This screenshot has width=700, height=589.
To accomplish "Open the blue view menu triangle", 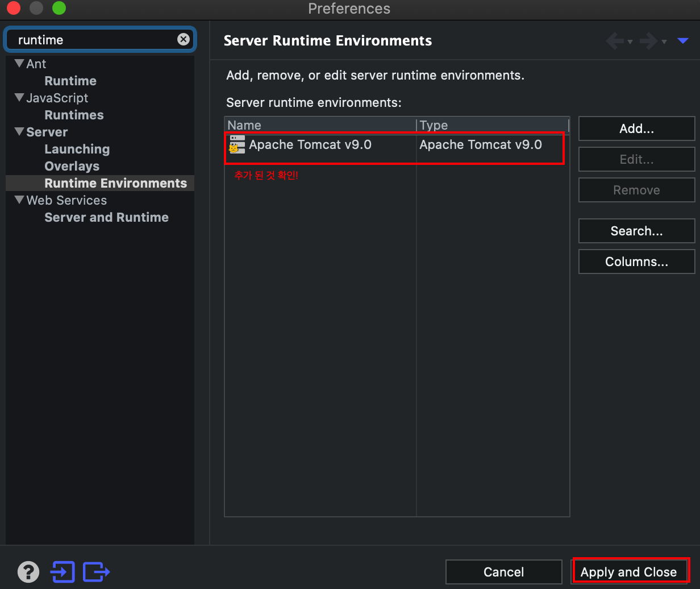I will point(683,41).
